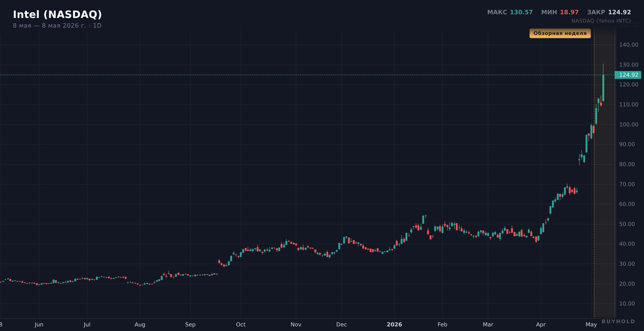Click the Nov label on the time axis
This screenshot has width=644, height=331.
[x=296, y=325]
